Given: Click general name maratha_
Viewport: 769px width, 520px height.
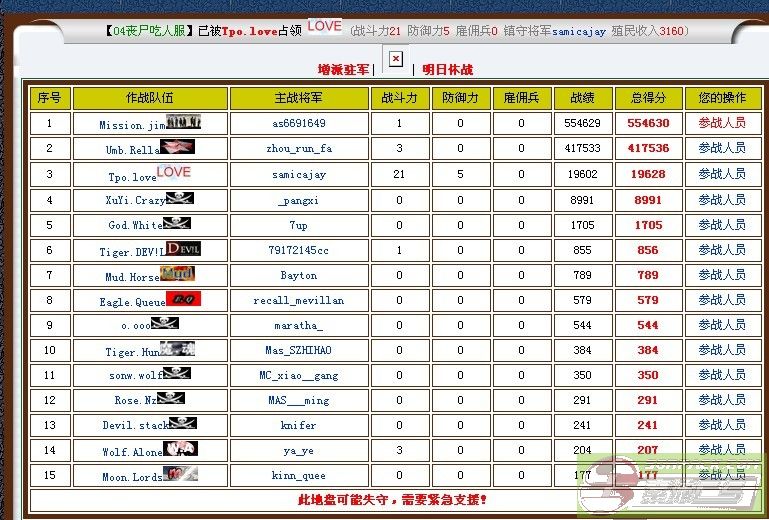Looking at the screenshot, I should [x=299, y=325].
